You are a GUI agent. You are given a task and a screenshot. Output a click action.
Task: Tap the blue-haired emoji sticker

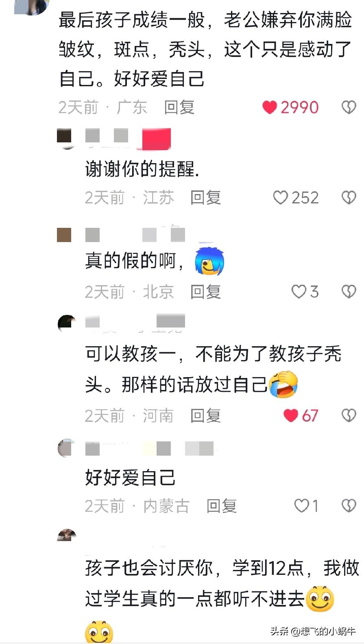[x=210, y=261]
